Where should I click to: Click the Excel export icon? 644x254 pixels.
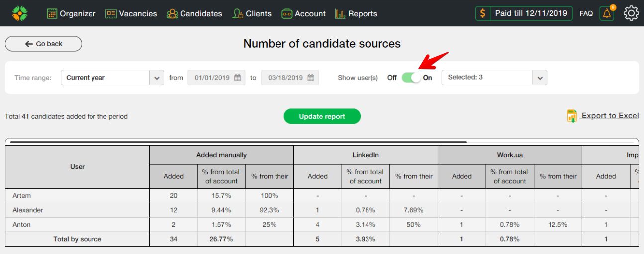click(572, 116)
